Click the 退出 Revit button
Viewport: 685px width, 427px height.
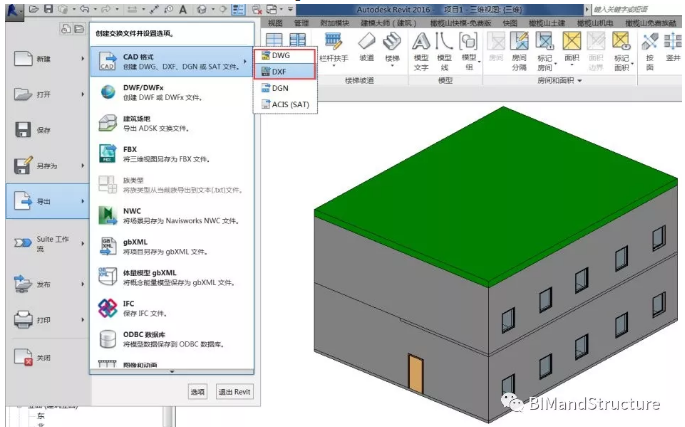pos(235,392)
